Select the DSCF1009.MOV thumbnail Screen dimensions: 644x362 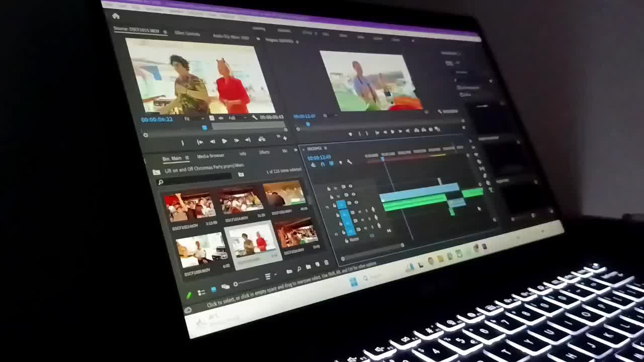[201, 250]
